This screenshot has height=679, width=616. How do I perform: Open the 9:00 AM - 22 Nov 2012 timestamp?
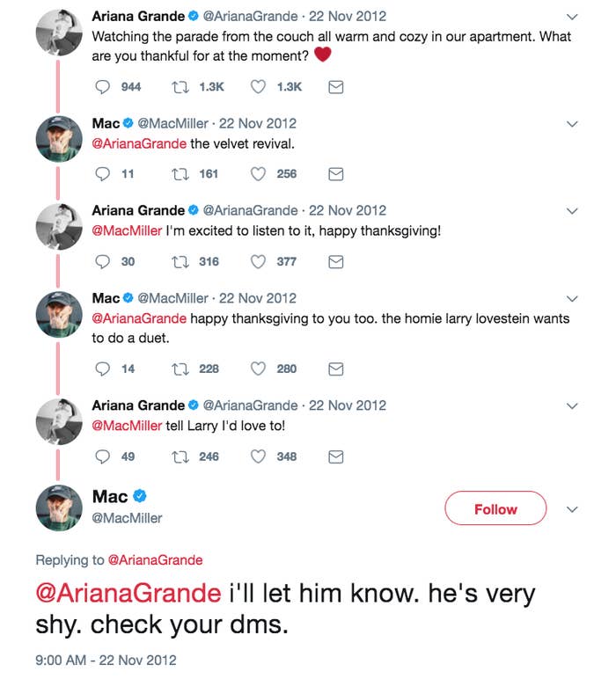[x=106, y=660]
